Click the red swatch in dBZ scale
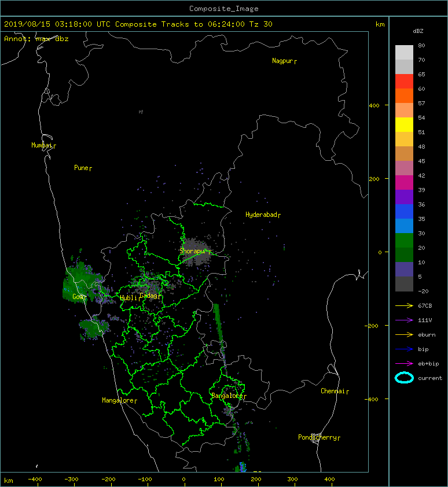Screen dimensions: 448x487 point(404,81)
